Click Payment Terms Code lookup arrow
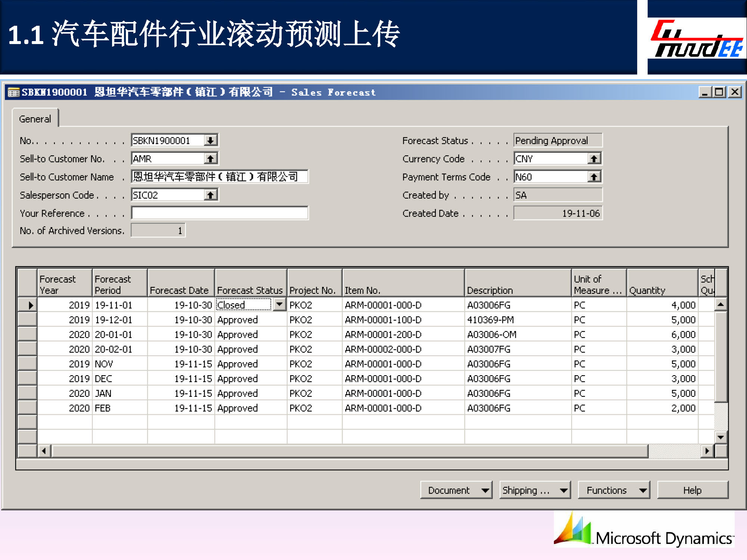This screenshot has height=560, width=747. (x=594, y=177)
